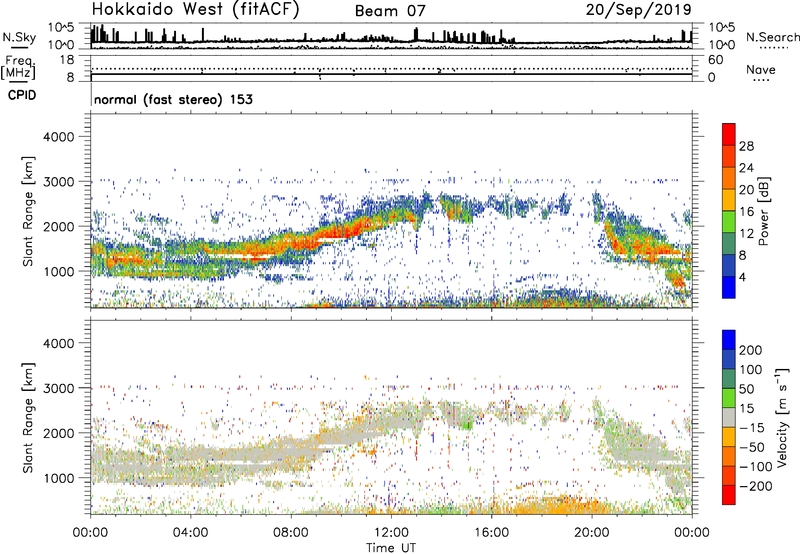Screen dimensions: 800x554
Task: Click the solid frequency line in the Freq. panel
Action: (391, 74)
